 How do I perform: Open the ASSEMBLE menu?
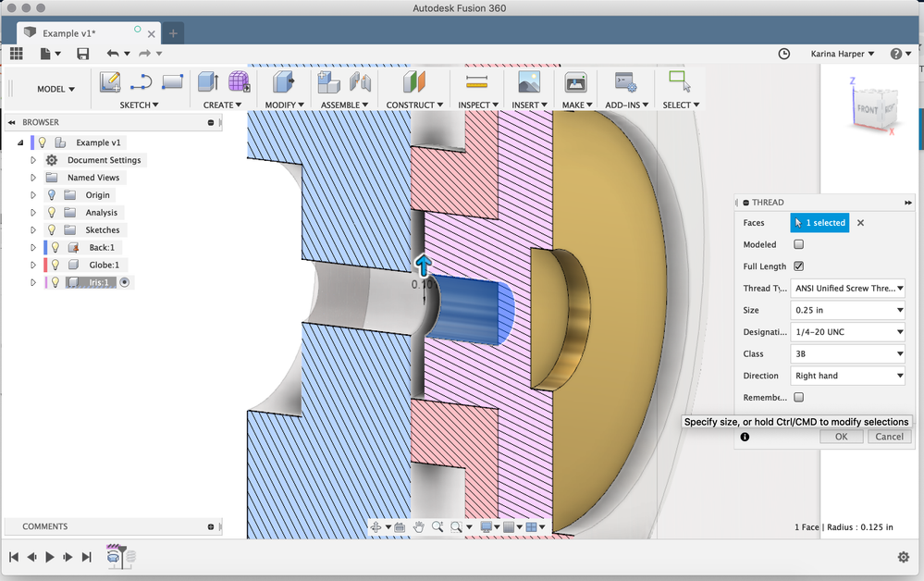coord(344,105)
